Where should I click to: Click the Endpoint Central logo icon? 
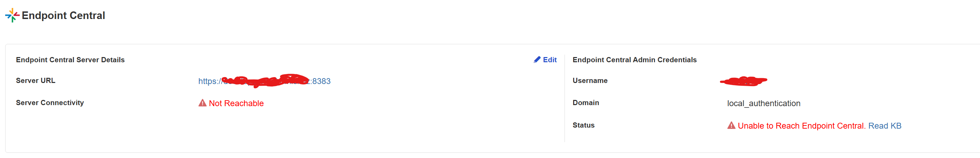point(12,15)
